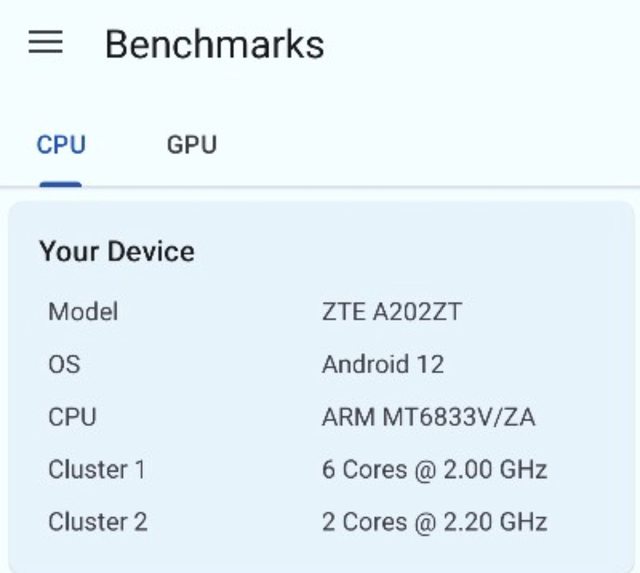Click the Benchmarks page title

(x=214, y=44)
